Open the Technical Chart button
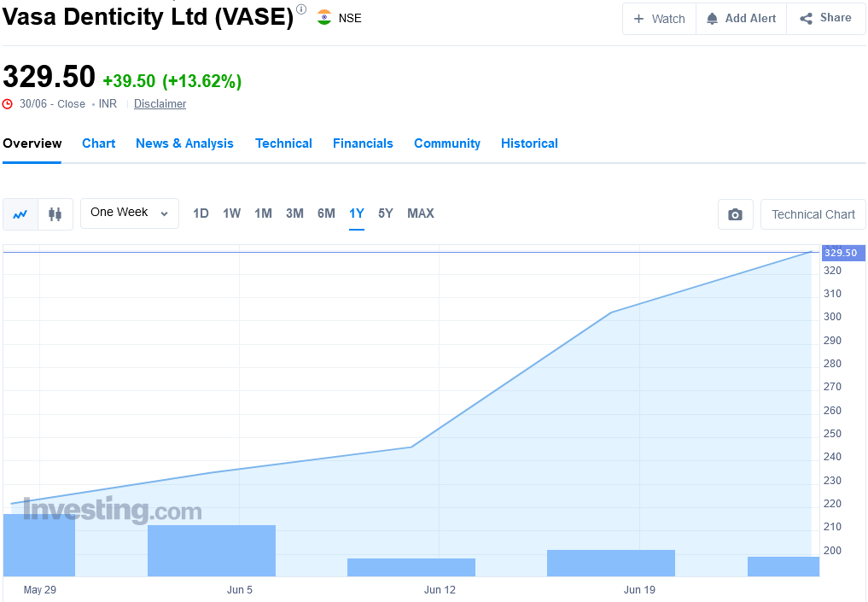Viewport: 868px width, 602px height. 813,214
